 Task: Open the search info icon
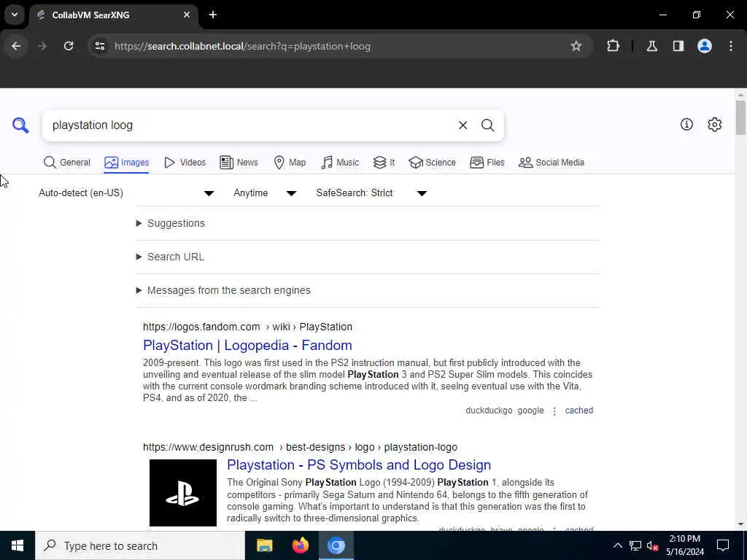686,125
